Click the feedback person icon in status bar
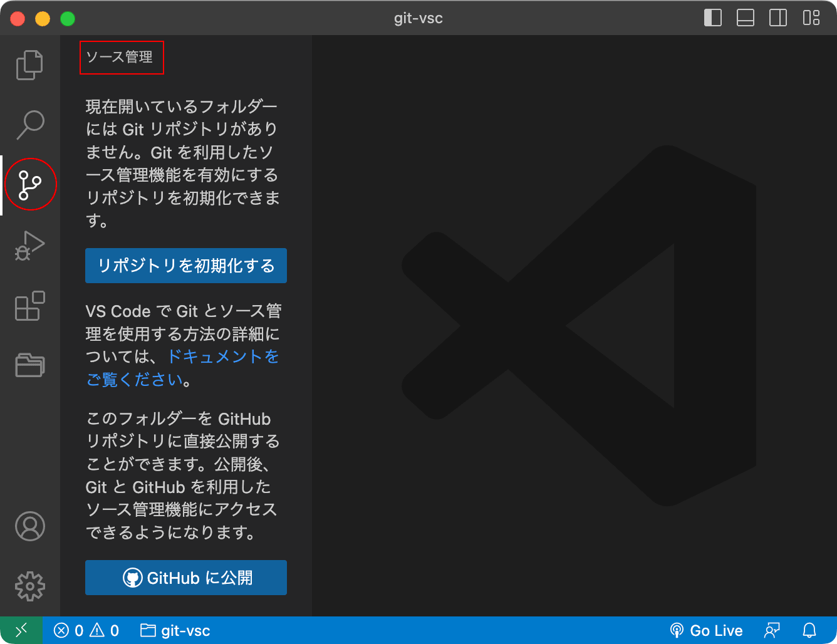The image size is (837, 644). coord(772,630)
